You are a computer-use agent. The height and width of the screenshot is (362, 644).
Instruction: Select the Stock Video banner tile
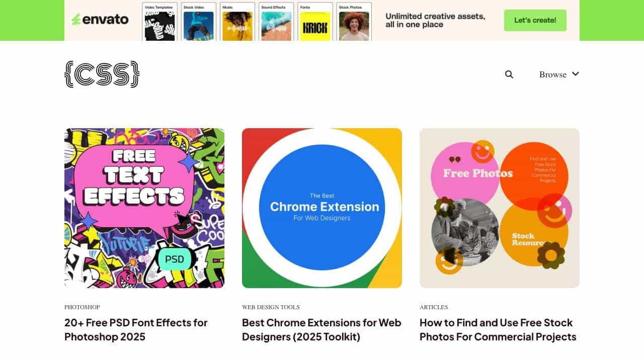(x=199, y=22)
